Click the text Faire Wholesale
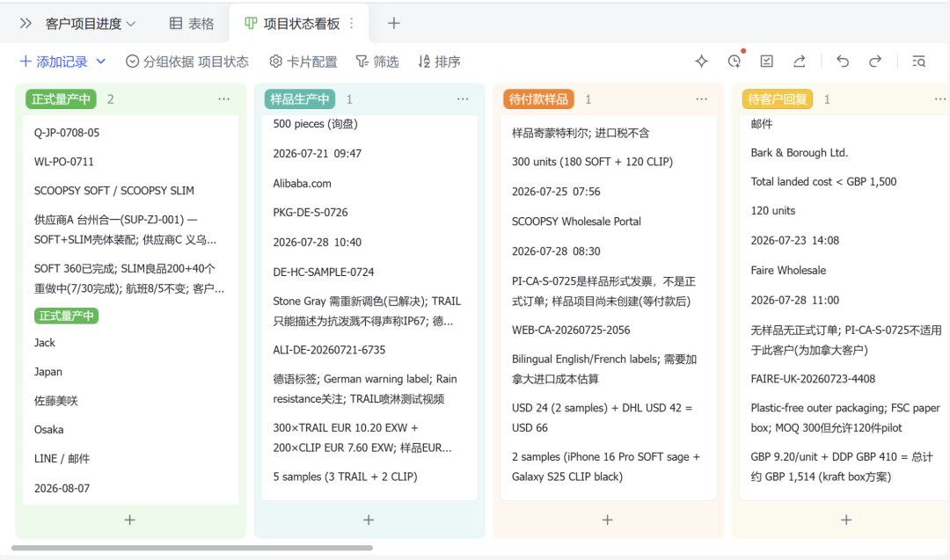This screenshot has height=560, width=950. (788, 271)
